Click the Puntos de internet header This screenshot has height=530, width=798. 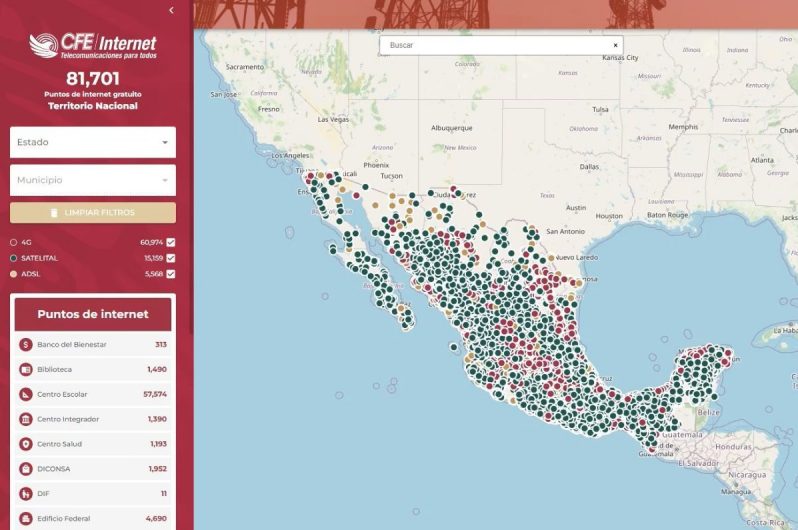93,314
